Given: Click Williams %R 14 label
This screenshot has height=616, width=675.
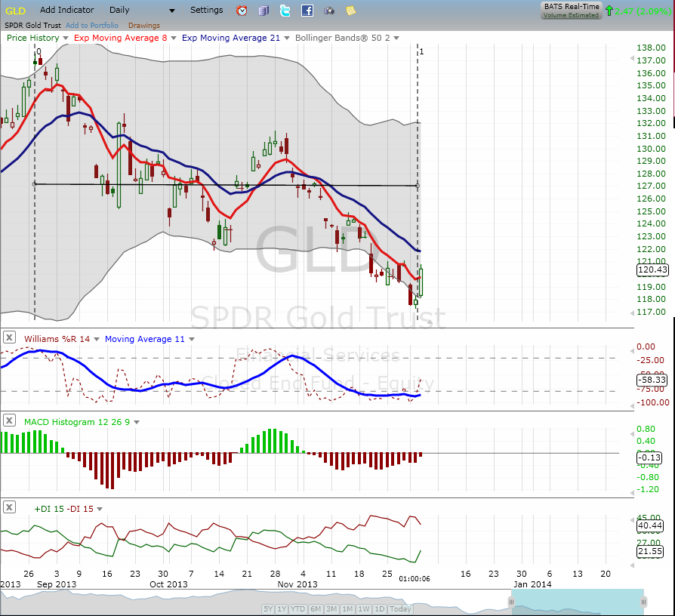Looking at the screenshot, I should tap(57, 339).
